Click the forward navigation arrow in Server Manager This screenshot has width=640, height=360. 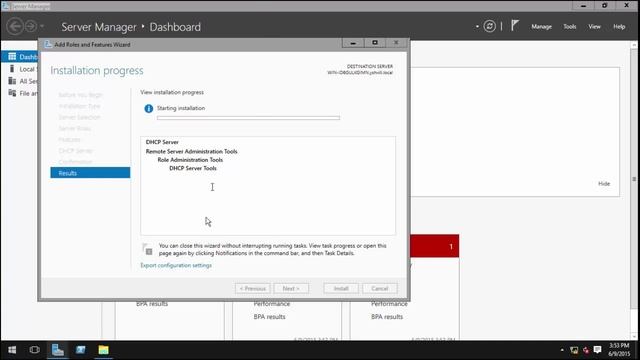click(31, 27)
